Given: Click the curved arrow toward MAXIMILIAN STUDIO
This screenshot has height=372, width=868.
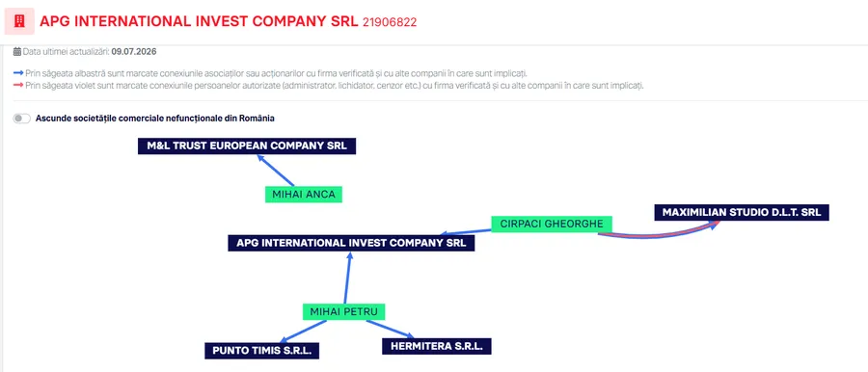Looking at the screenshot, I should coord(659,233).
